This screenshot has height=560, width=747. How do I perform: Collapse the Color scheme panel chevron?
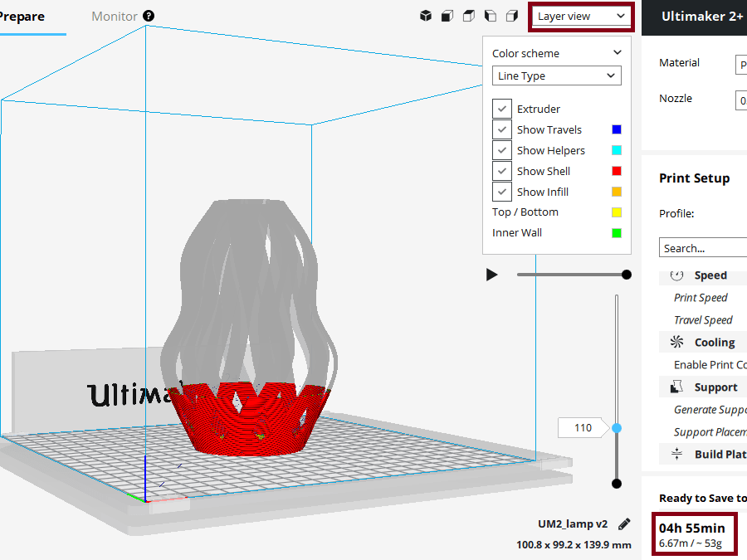[x=618, y=52]
